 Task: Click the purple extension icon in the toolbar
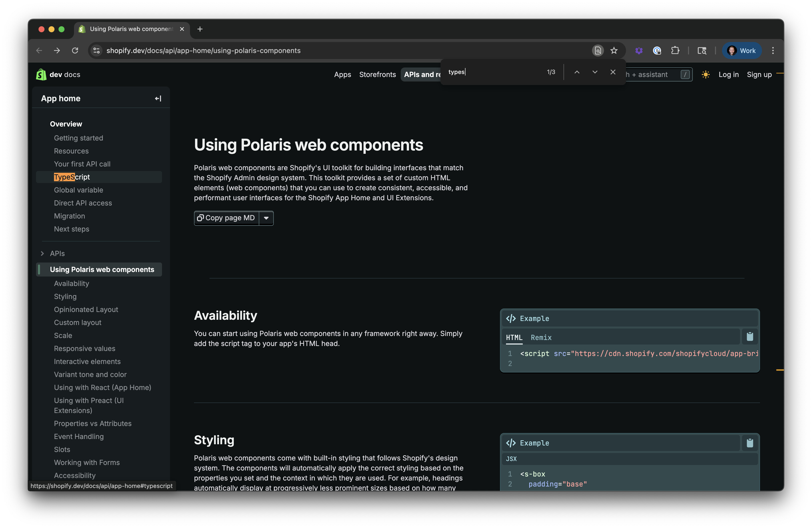coord(639,50)
